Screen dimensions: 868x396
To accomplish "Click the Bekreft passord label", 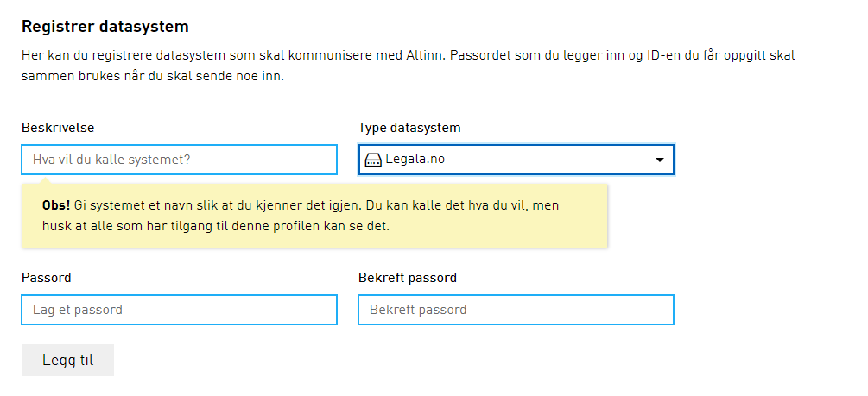I will pyautogui.click(x=407, y=278).
